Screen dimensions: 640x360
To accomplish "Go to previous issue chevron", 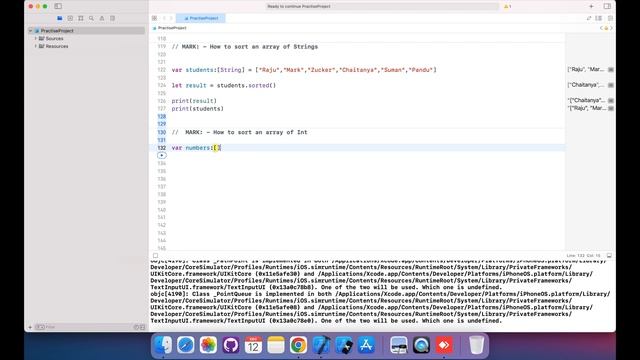I will tap(601, 28).
